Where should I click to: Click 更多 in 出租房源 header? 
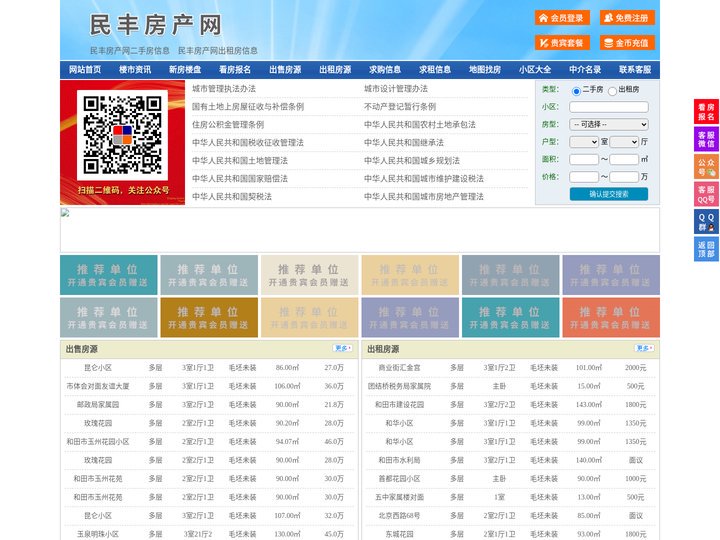644,349
